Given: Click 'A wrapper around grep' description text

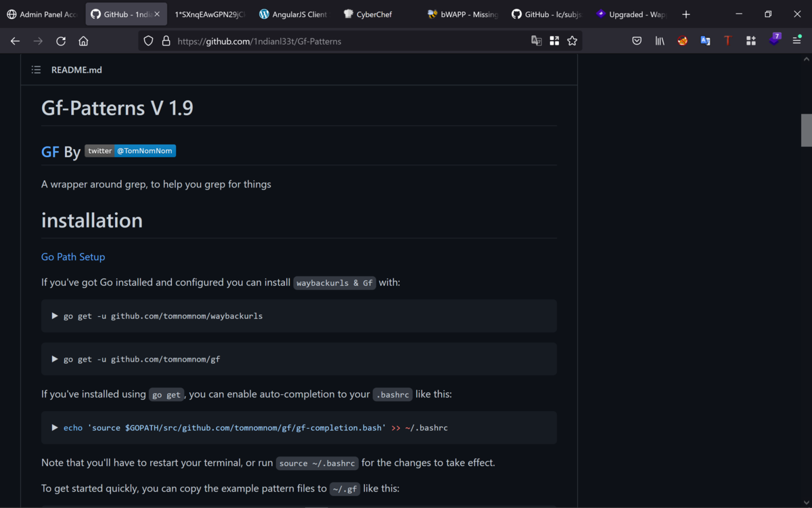Looking at the screenshot, I should pyautogui.click(x=156, y=184).
